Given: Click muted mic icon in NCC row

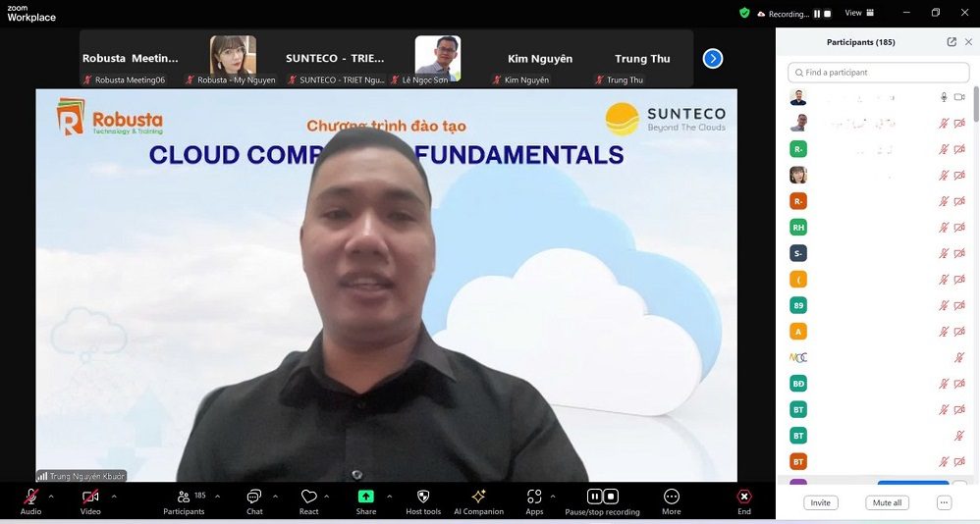Looking at the screenshot, I should pos(959,358).
